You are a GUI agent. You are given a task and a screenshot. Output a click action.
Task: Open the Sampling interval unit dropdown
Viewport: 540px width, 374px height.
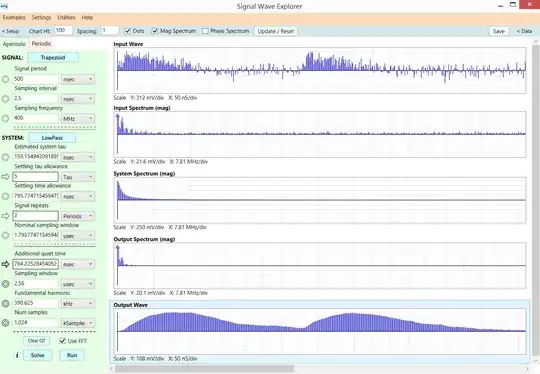(77, 99)
